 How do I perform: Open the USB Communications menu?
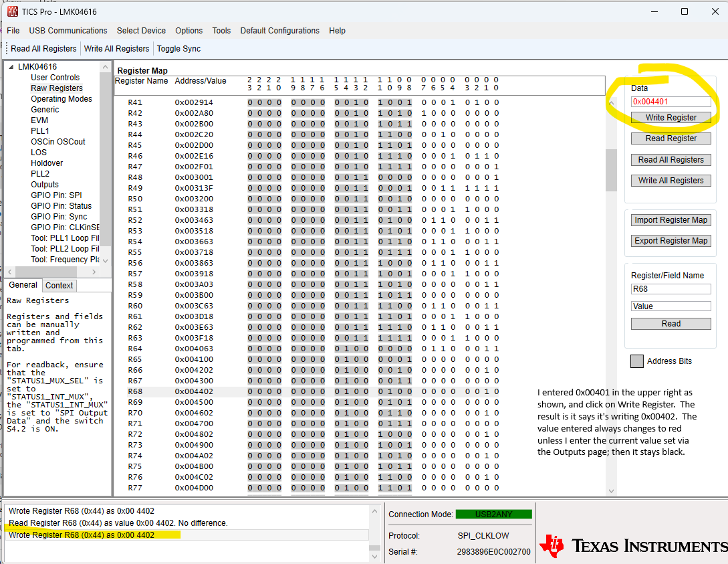pos(68,31)
